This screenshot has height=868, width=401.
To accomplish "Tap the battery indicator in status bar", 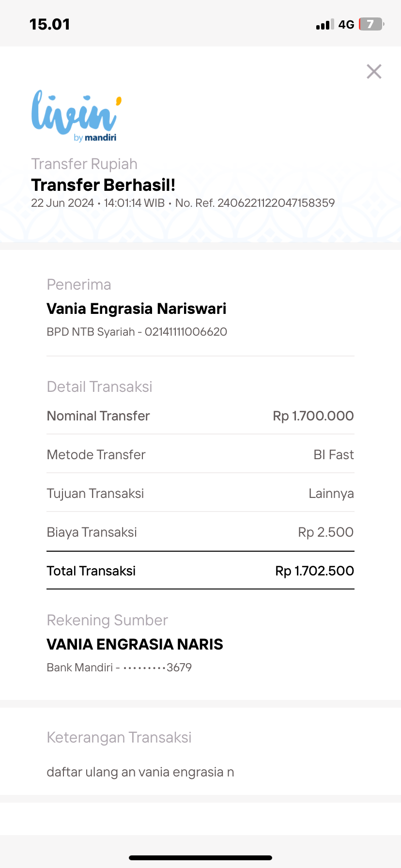I will pyautogui.click(x=371, y=24).
